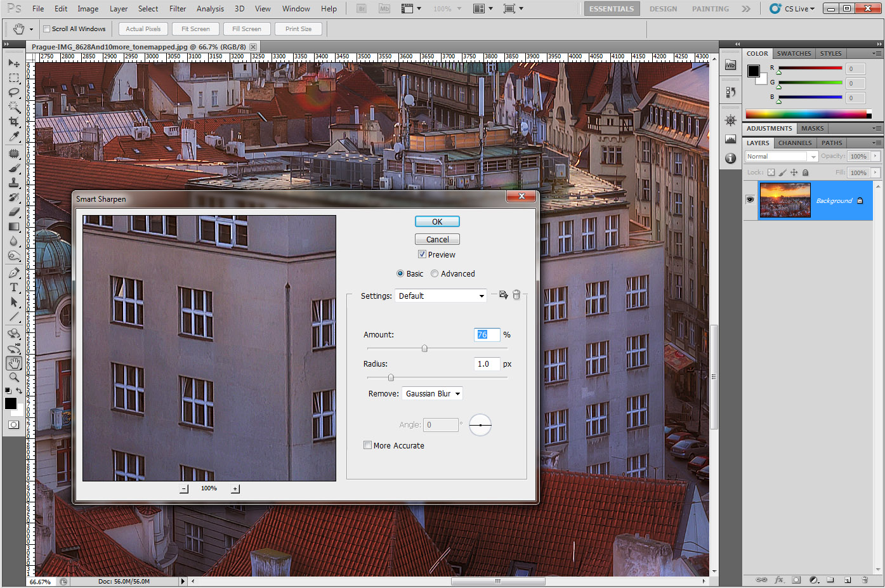
Task: Click OK in the Smart Sharpen dialog
Action: coord(437,221)
